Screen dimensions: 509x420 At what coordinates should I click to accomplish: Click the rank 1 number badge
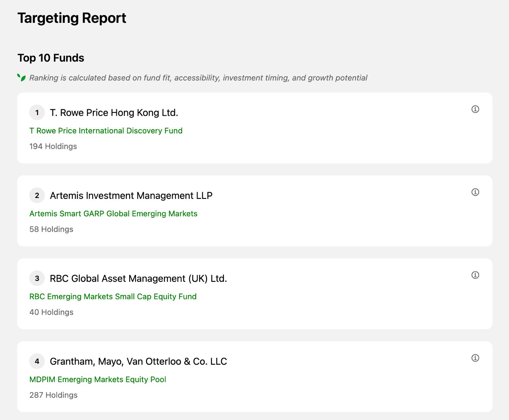point(37,113)
